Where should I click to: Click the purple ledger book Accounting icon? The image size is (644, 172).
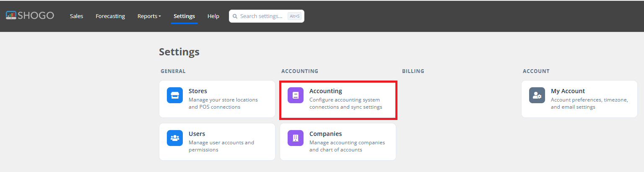296,95
